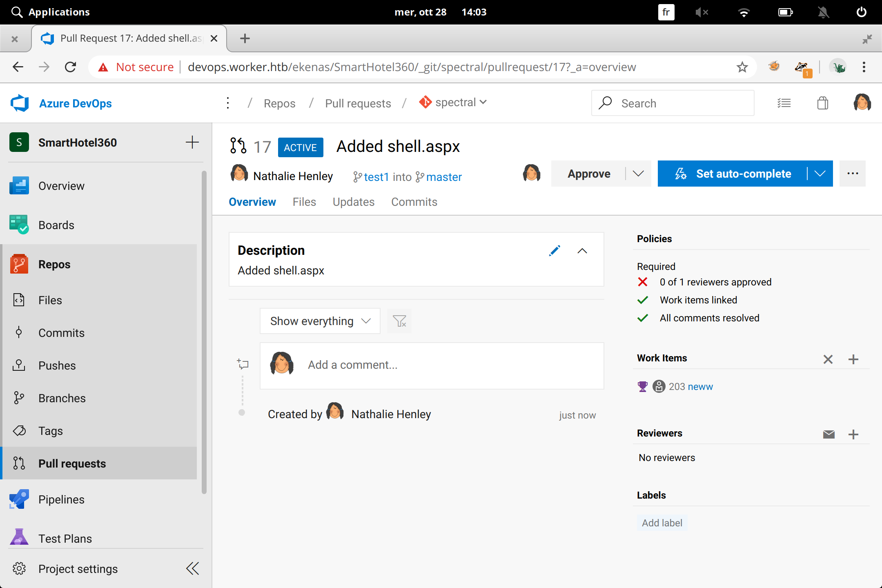Collapse the sidebar with double chevron
Image resolution: width=882 pixels, height=588 pixels.
click(x=192, y=568)
